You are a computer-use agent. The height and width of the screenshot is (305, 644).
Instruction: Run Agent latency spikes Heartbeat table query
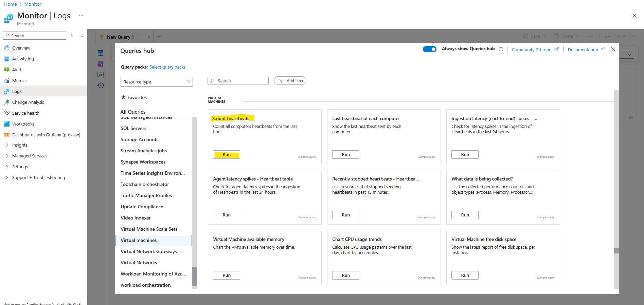pos(227,215)
